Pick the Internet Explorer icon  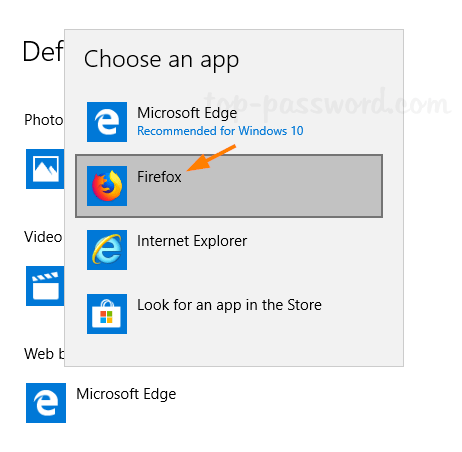tap(107, 250)
